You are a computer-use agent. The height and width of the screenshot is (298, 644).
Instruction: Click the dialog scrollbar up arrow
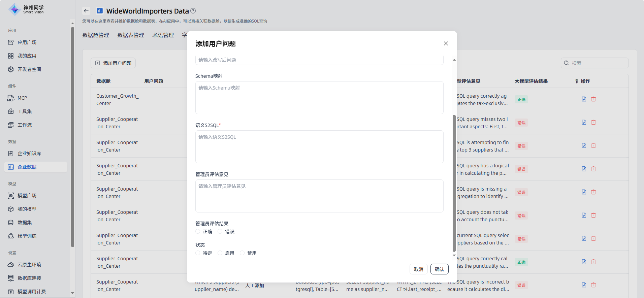click(454, 60)
